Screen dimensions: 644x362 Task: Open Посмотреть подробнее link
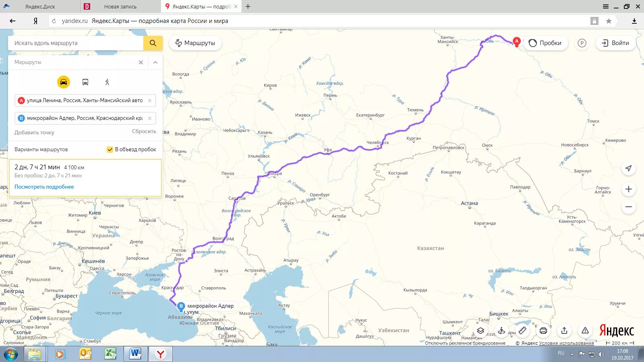pos(44,187)
